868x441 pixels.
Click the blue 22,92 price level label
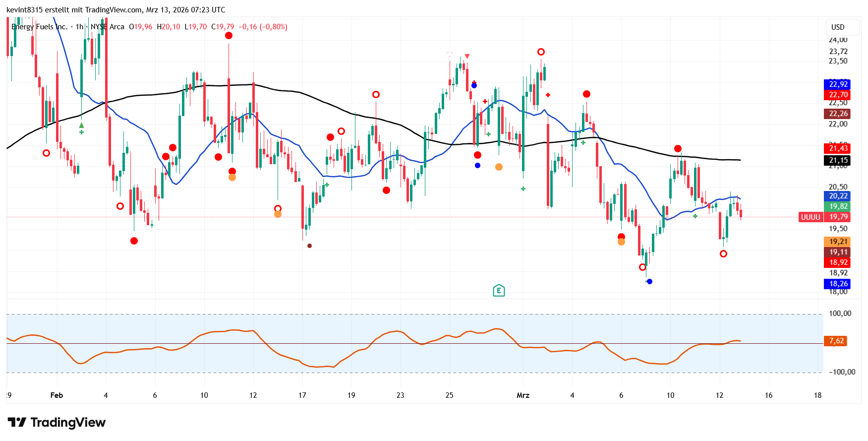(x=838, y=84)
